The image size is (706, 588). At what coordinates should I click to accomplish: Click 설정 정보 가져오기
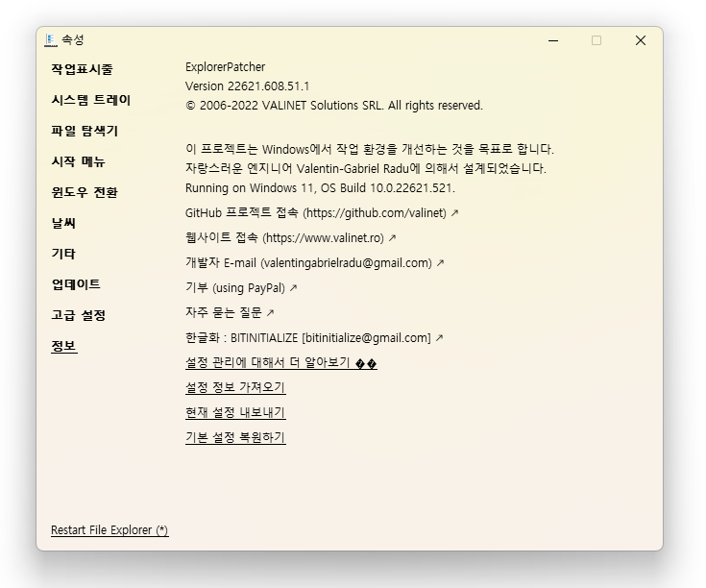tap(235, 387)
